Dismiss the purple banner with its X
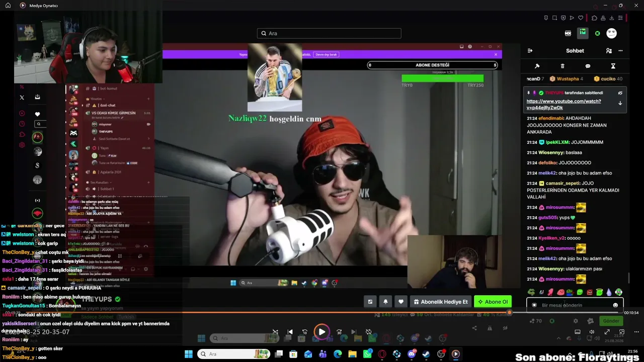Screen dimensions: 644x362 click(496, 54)
